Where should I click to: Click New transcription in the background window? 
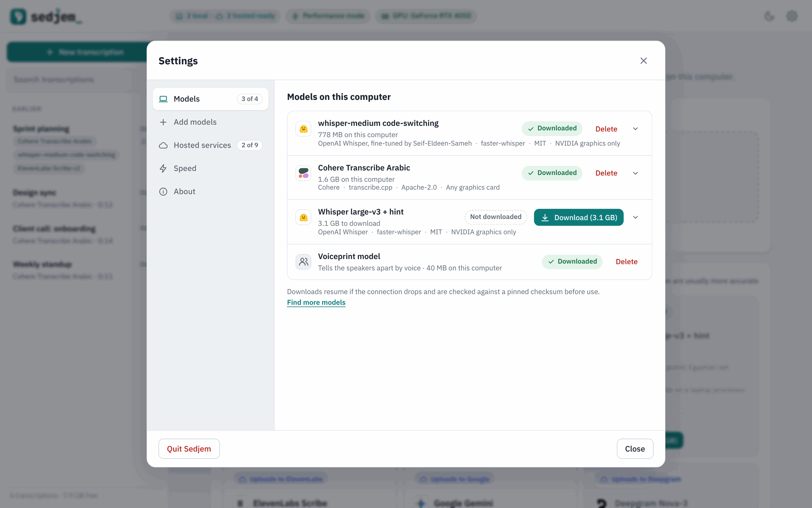point(78,52)
